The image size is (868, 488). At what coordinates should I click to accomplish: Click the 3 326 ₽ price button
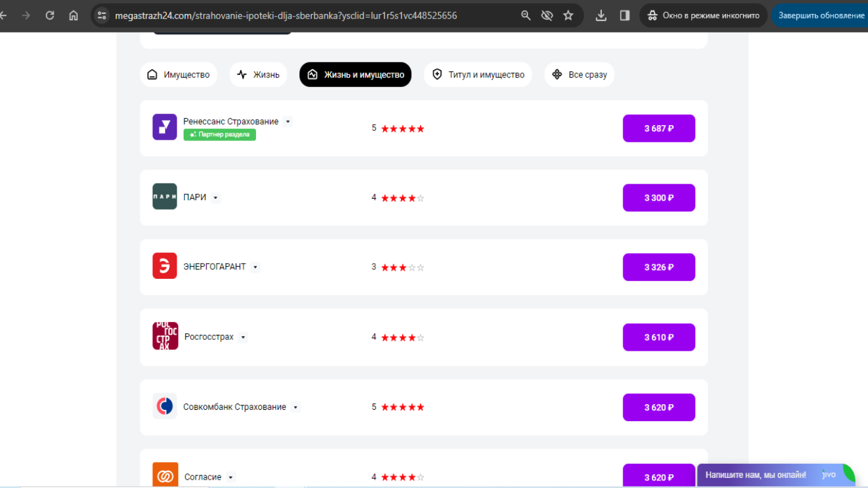(659, 267)
